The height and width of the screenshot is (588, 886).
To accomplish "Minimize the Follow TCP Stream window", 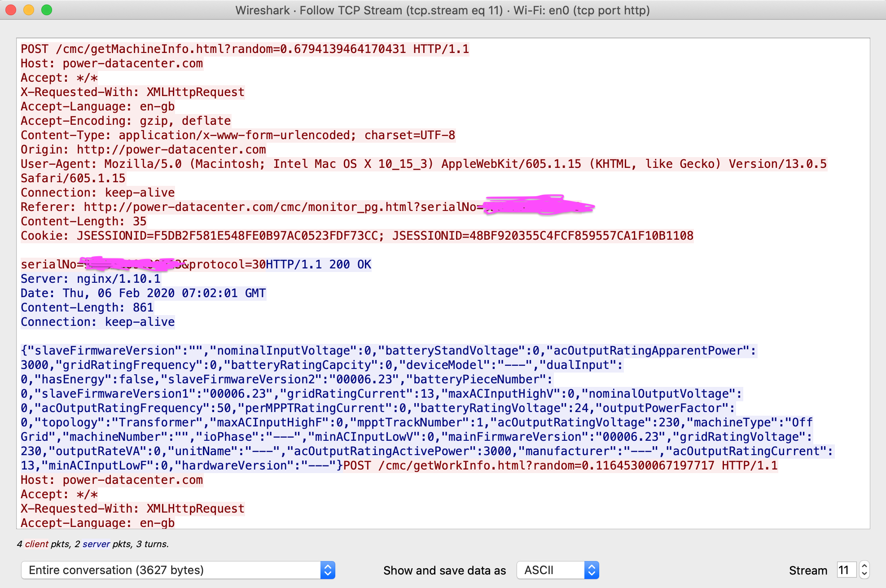I will point(29,10).
